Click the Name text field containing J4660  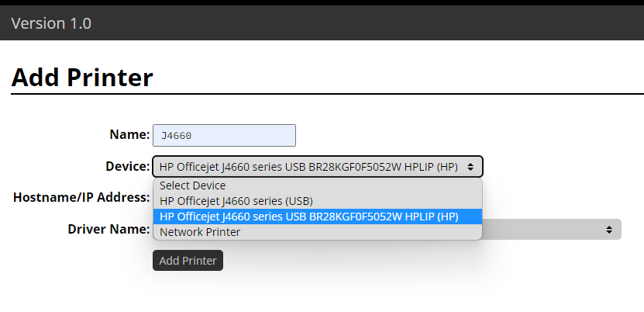(x=224, y=135)
